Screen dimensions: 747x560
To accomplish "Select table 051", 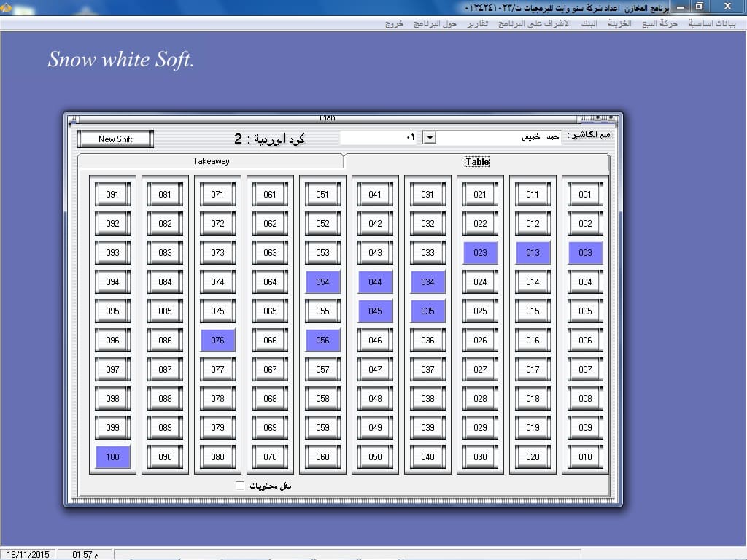I will (322, 194).
